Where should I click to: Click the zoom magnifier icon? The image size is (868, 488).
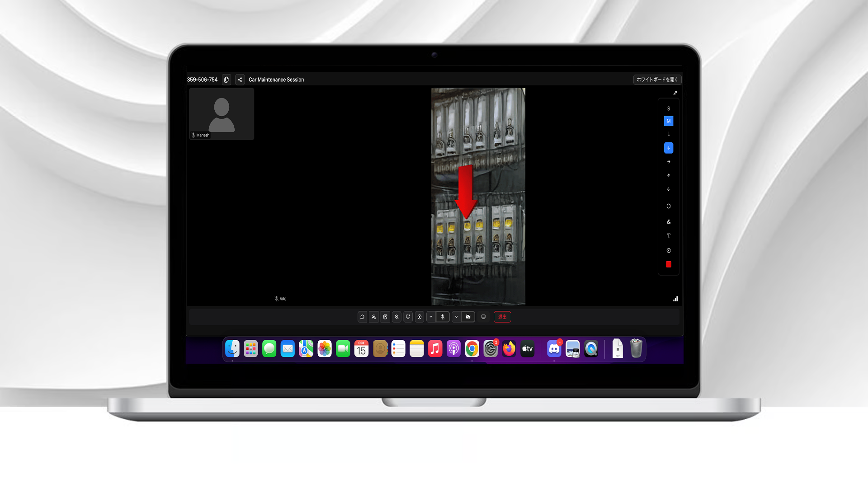click(x=396, y=317)
